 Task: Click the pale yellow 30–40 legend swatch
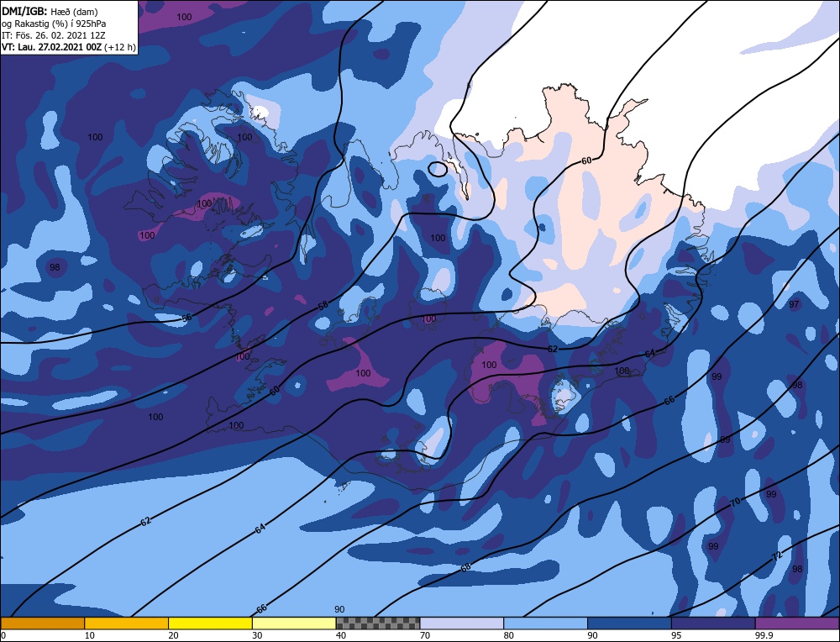tap(294, 623)
